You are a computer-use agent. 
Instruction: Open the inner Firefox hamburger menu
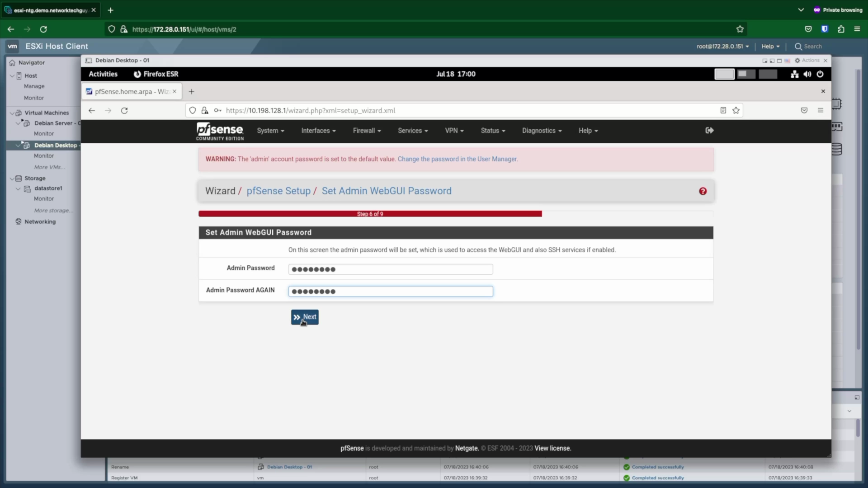[821, 110]
